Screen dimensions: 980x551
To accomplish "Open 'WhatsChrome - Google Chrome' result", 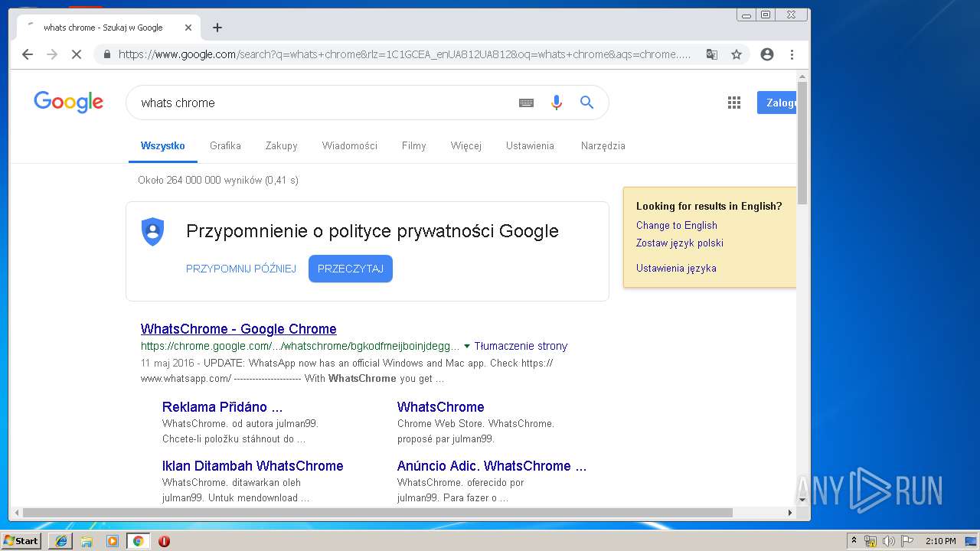I will [239, 329].
